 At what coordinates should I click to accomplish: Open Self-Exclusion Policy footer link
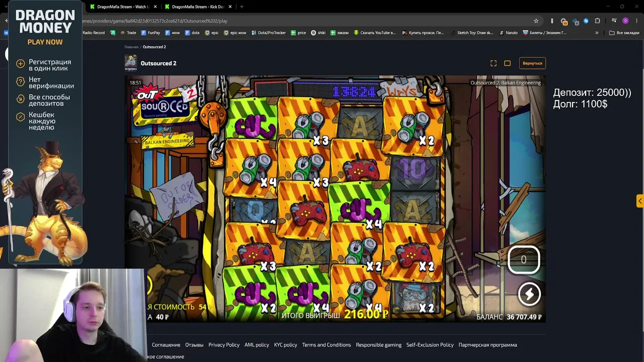[430, 345]
